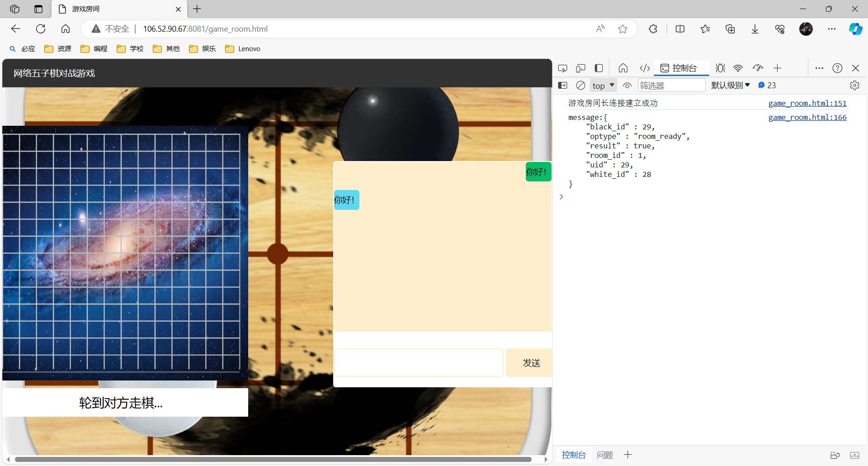Open the DevTools customize menu
This screenshot has height=466, width=868.
tap(819, 68)
